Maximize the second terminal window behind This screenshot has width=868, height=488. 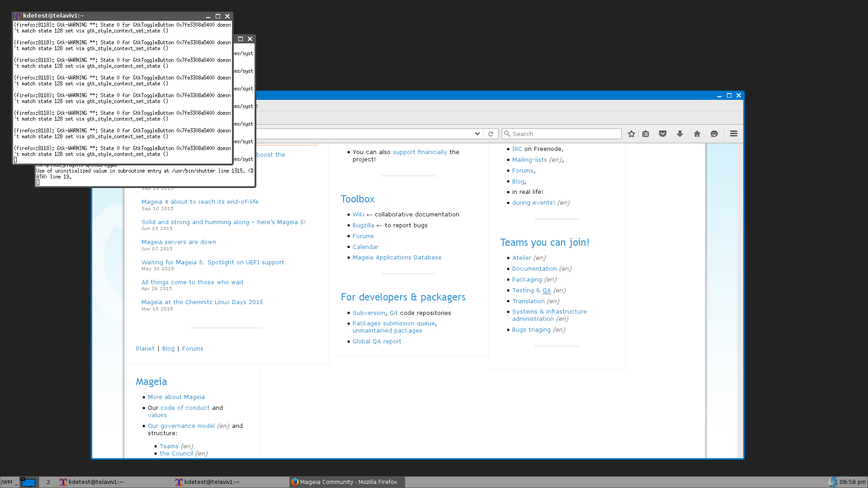pos(241,39)
